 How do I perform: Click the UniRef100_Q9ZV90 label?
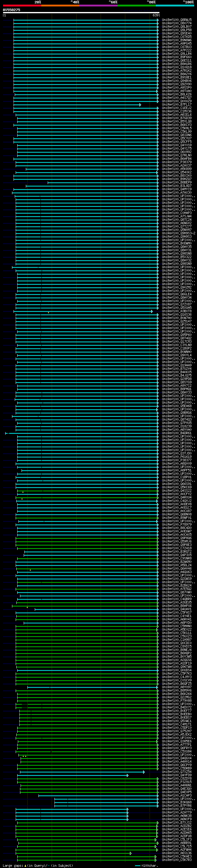tap(177, 84)
